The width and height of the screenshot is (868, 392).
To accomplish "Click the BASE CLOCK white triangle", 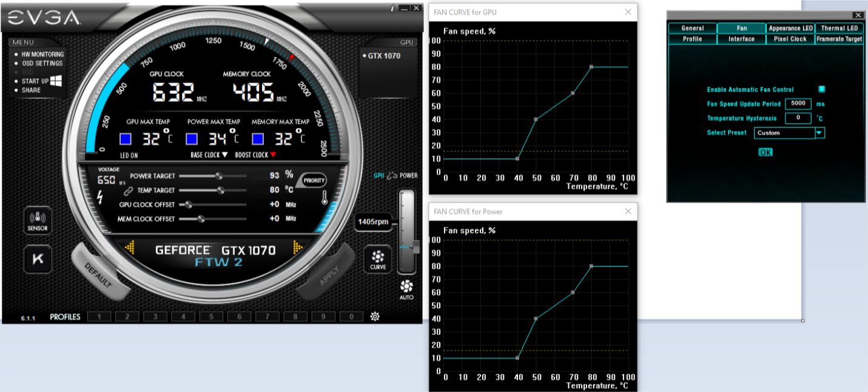I will coord(224,155).
